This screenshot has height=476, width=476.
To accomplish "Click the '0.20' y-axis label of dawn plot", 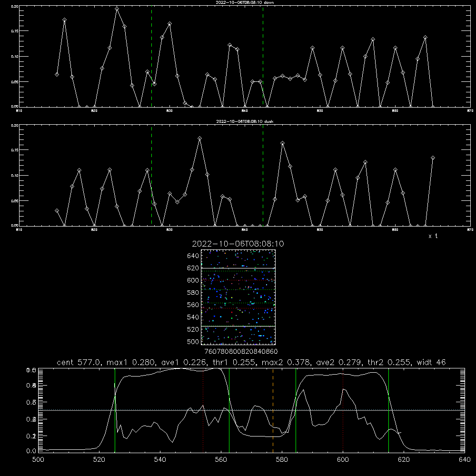I will 15,6.
